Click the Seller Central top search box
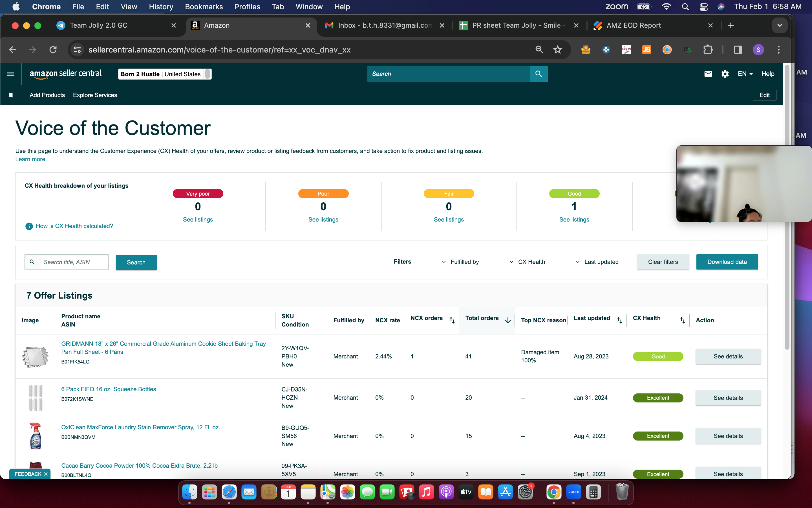The width and height of the screenshot is (812, 508). pos(449,74)
